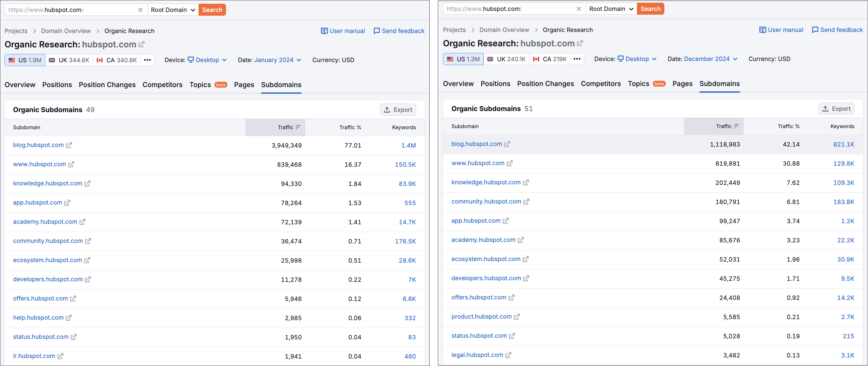Screen dimensions: 868x366
Task: Expand Root Domain dropdown in left panel
Action: click(173, 10)
